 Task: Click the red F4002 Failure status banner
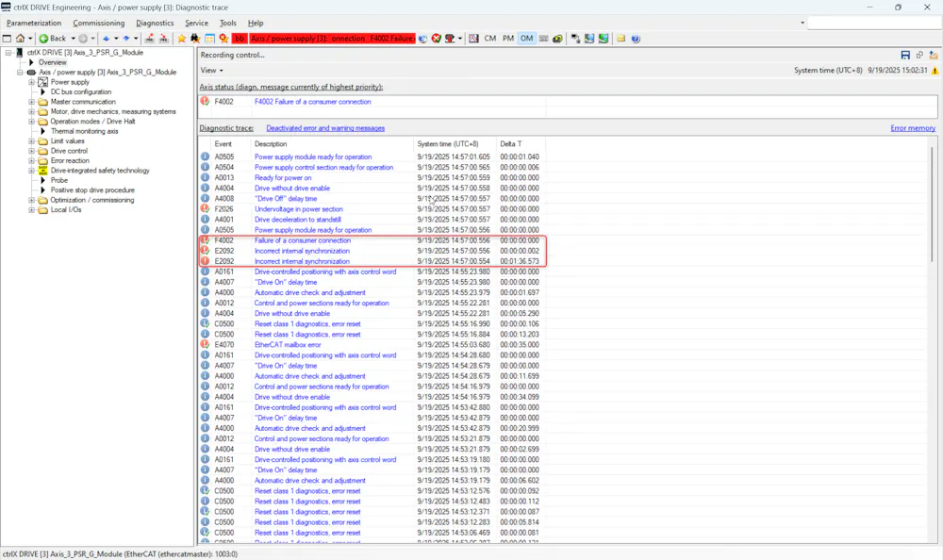[332, 39]
